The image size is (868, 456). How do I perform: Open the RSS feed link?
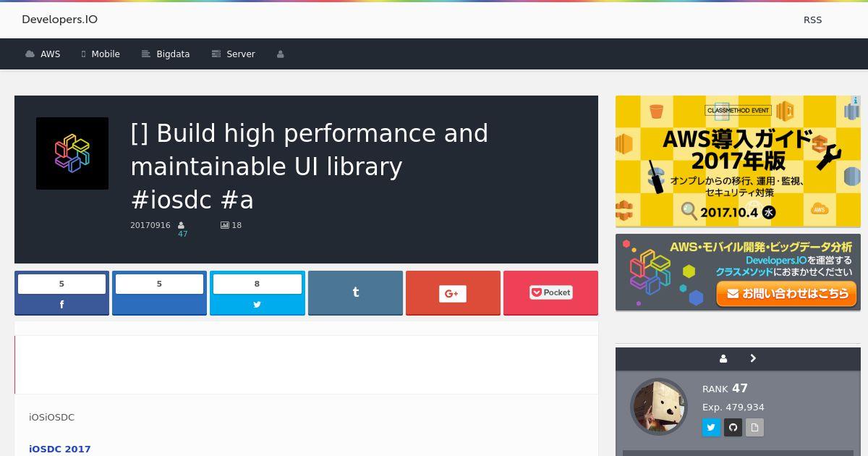pyautogui.click(x=812, y=20)
